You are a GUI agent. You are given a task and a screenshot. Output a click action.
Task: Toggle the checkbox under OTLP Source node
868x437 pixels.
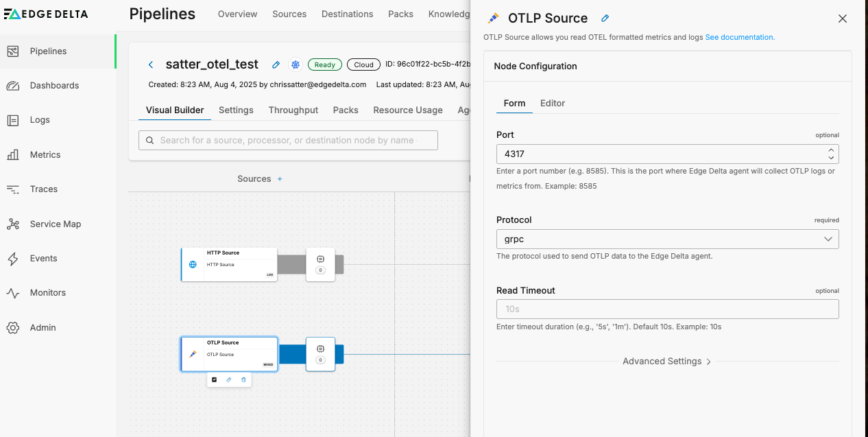click(x=214, y=379)
